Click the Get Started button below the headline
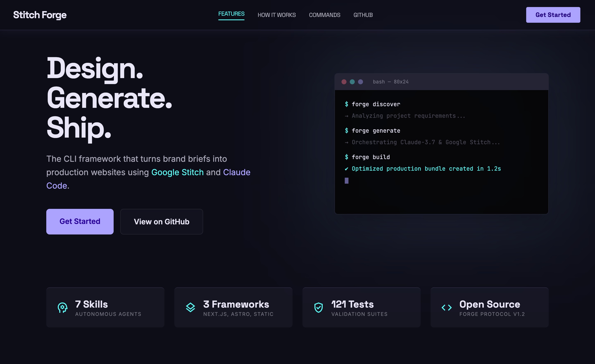 click(x=80, y=221)
